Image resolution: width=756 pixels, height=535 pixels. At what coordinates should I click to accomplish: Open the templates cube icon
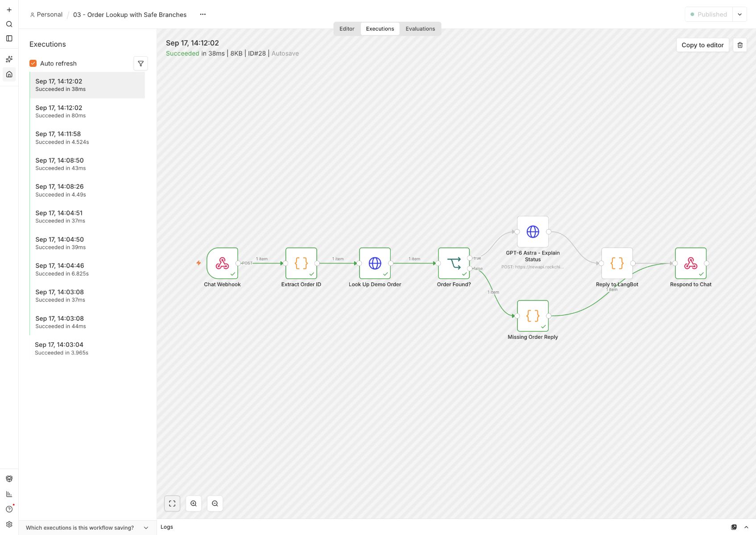coord(9,479)
